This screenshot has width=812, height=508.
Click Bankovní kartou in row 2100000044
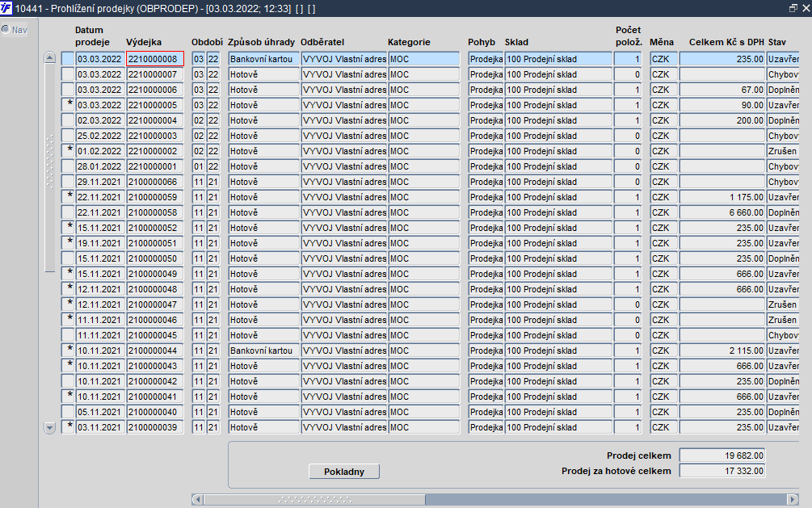[x=263, y=351]
